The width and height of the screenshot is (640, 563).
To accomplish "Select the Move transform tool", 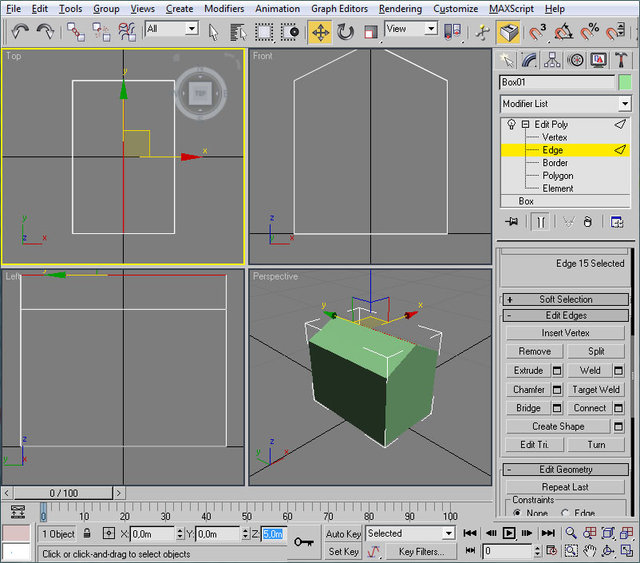I will tap(320, 32).
